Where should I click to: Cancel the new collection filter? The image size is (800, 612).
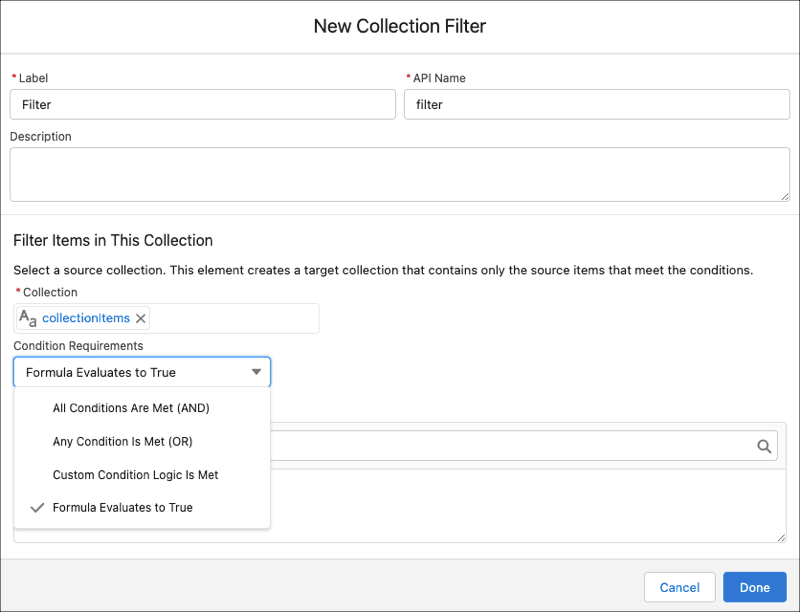[680, 588]
